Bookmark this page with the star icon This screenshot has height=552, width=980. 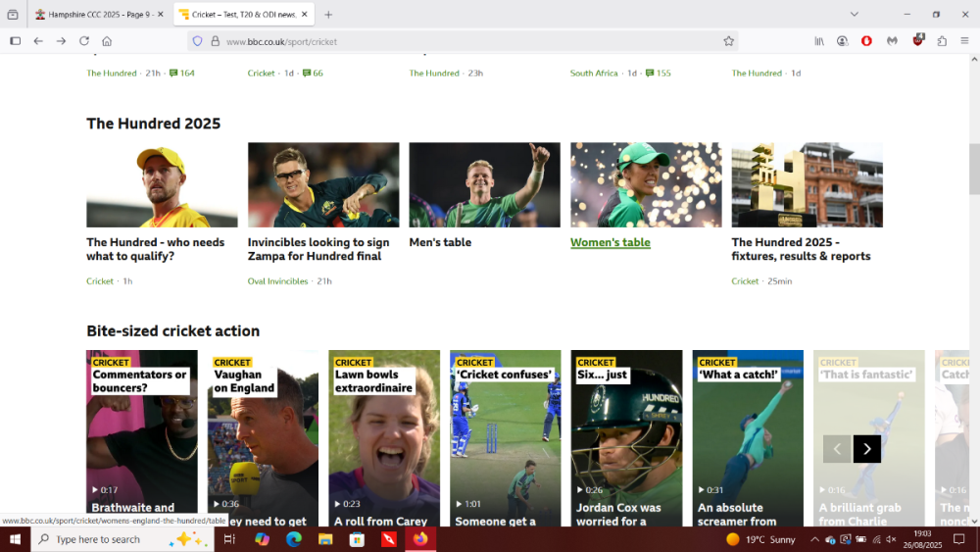click(x=728, y=41)
